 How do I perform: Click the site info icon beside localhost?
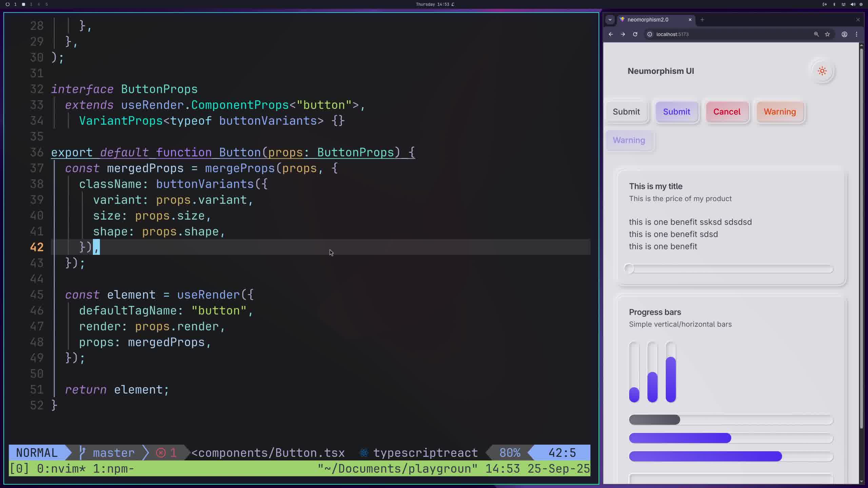tap(650, 34)
